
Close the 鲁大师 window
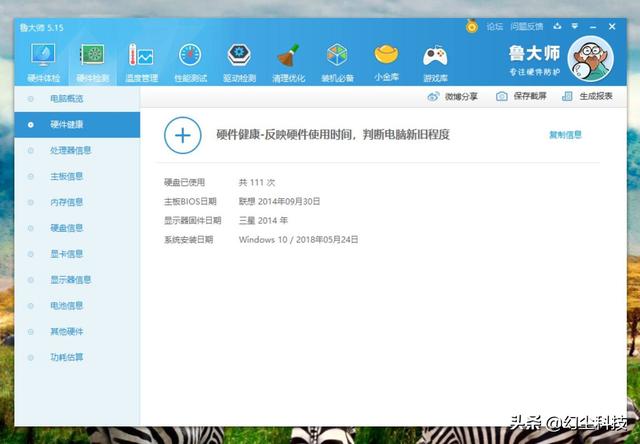point(612,27)
